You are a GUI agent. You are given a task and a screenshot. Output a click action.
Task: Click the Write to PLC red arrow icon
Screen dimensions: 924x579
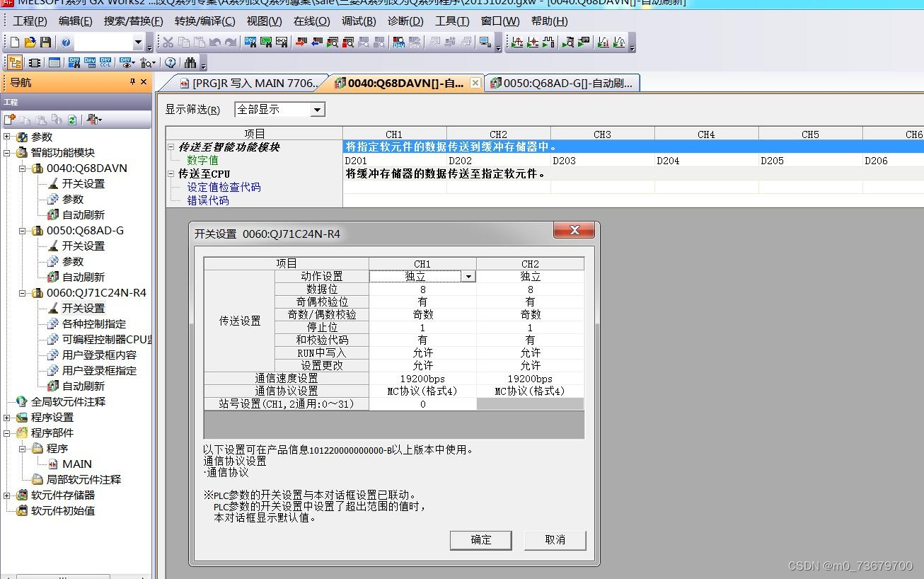301,42
